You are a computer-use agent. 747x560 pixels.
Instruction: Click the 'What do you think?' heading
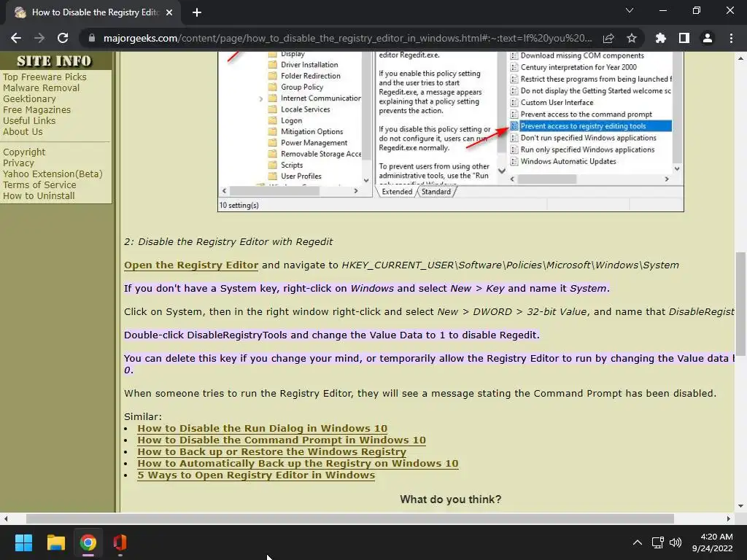451,499
